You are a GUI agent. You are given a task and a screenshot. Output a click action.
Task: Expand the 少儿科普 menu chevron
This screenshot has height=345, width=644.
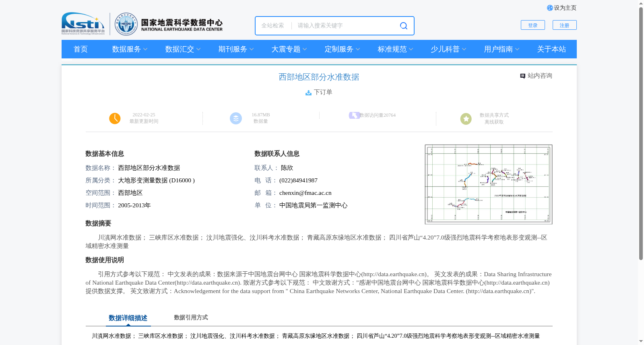click(x=464, y=49)
